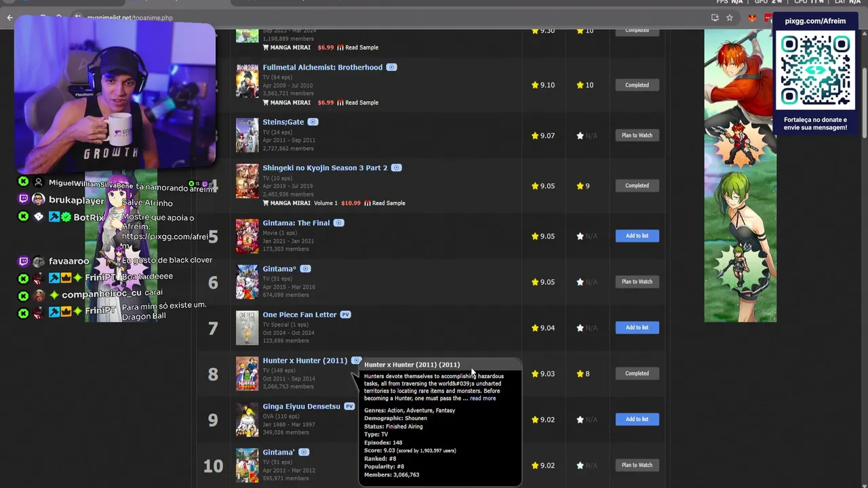The image size is (868, 488).
Task: Click the install app icon in address bar
Action: (715, 18)
